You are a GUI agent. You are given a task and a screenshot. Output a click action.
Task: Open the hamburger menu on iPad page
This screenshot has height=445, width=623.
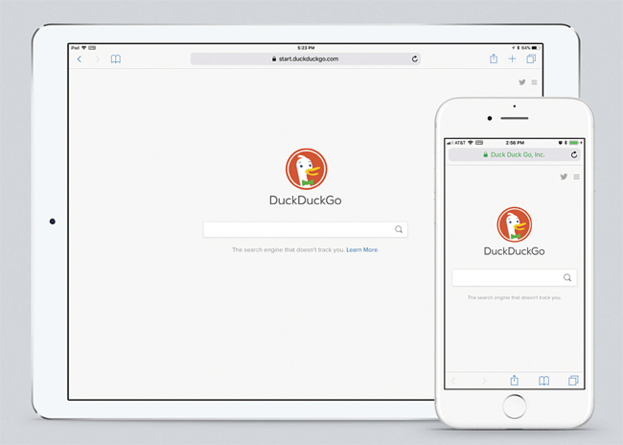point(534,82)
